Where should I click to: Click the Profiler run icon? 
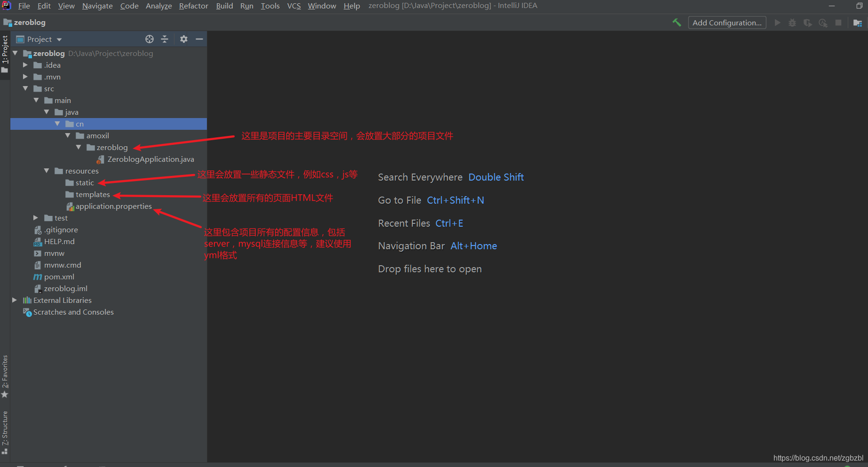click(x=823, y=23)
